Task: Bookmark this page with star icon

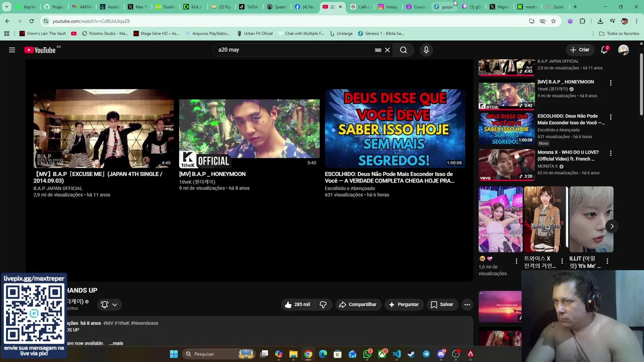Action: pyautogui.click(x=553, y=21)
